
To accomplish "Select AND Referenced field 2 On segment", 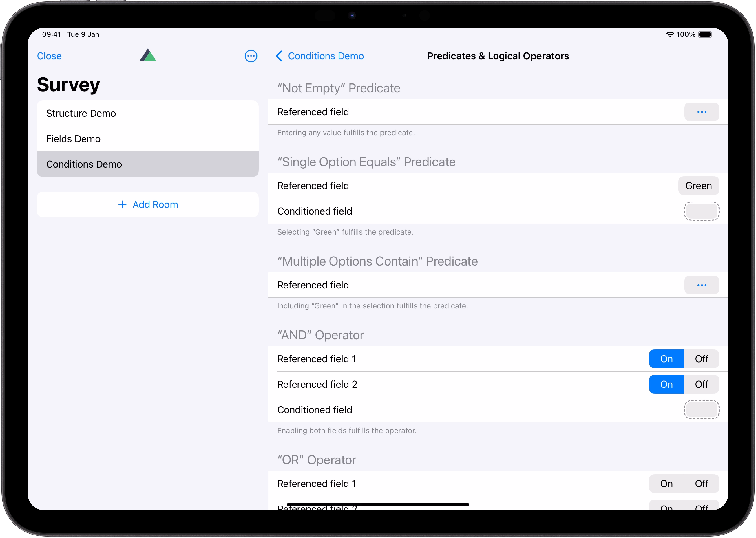I will coord(666,384).
